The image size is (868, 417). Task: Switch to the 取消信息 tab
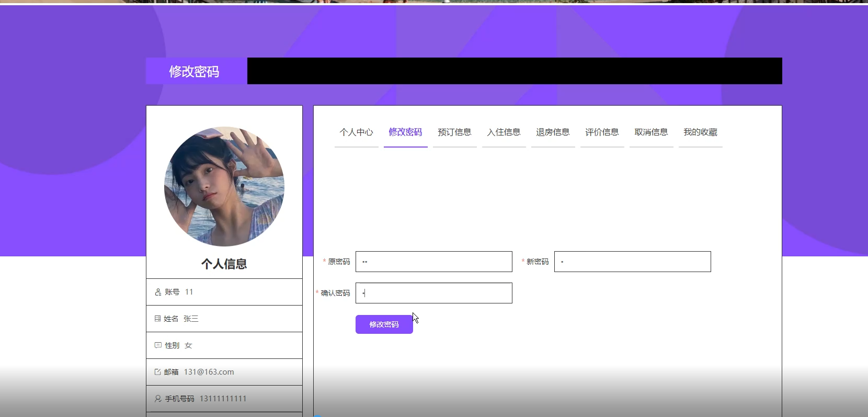[651, 132]
